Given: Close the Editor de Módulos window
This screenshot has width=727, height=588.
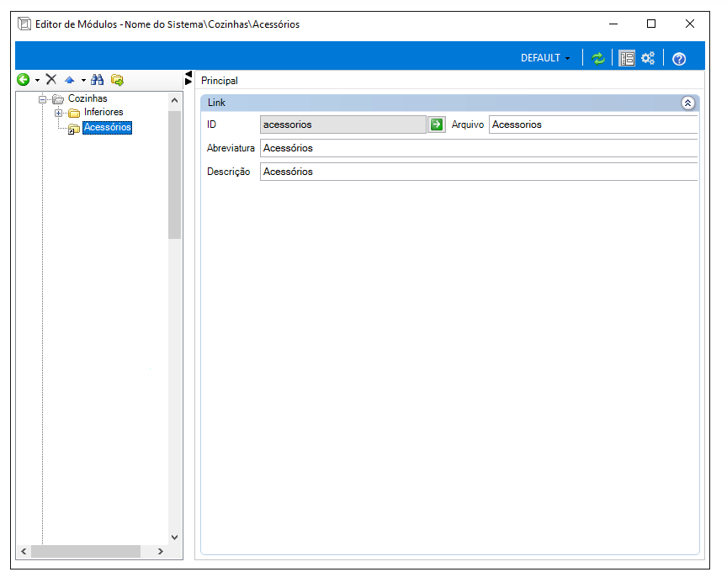Looking at the screenshot, I should point(690,24).
